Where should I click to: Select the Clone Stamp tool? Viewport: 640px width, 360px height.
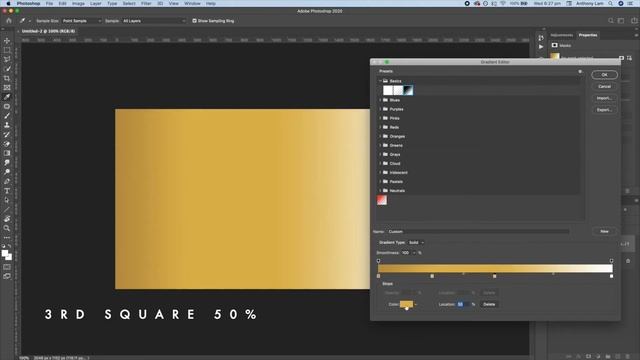point(7,125)
